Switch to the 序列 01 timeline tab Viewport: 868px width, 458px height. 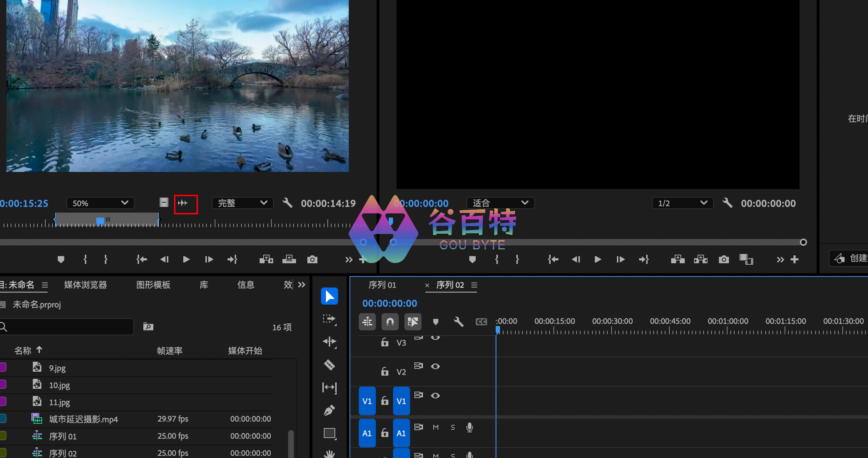click(382, 285)
